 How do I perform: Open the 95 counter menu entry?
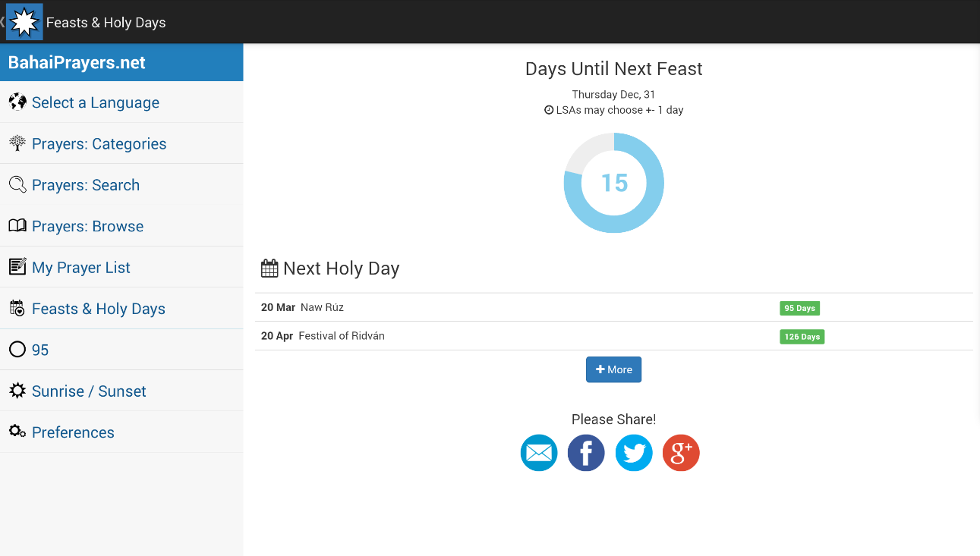pyautogui.click(x=40, y=350)
